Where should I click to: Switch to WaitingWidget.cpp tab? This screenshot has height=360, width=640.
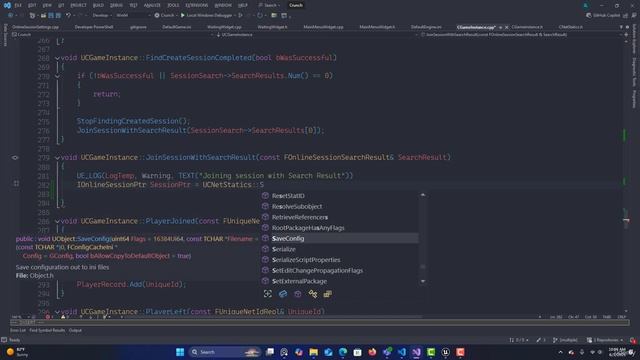(224, 27)
